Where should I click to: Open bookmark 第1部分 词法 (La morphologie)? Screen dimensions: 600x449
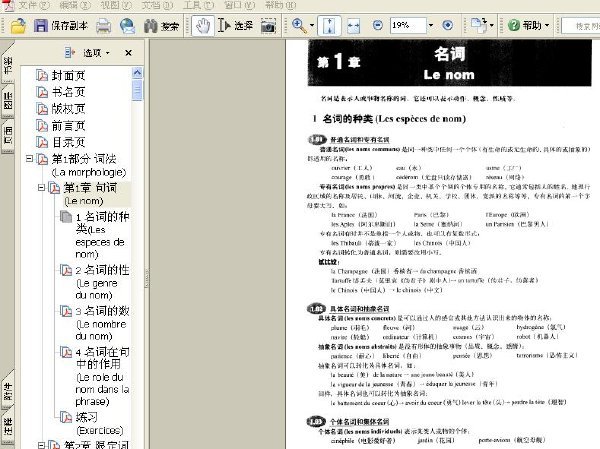click(89, 165)
